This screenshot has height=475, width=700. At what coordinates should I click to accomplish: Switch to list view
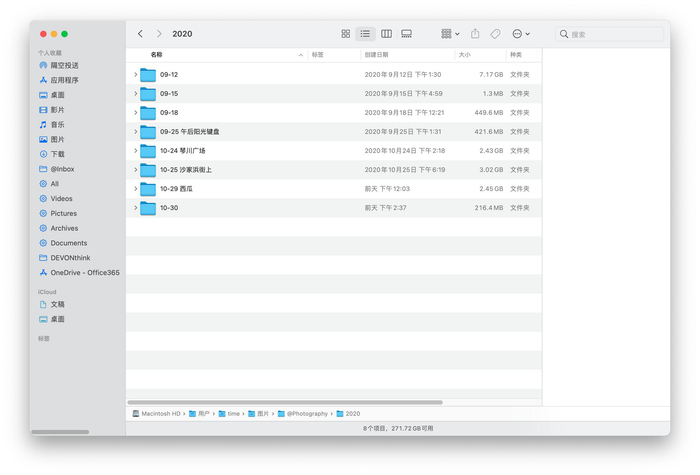365,34
